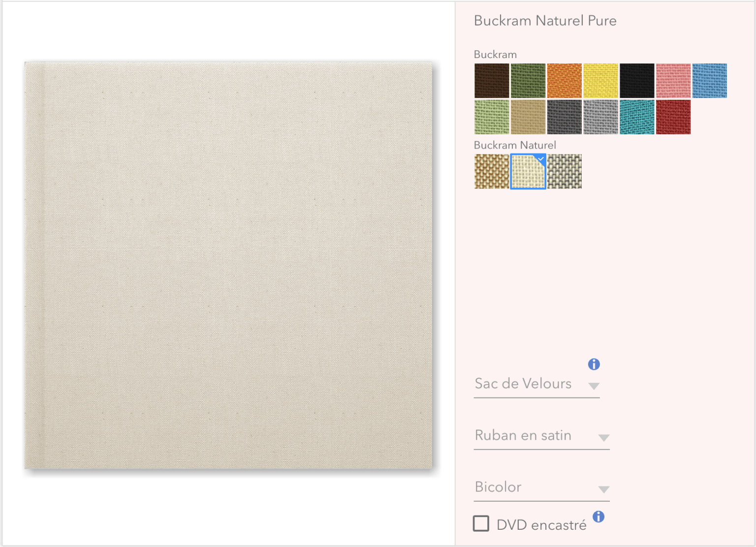This screenshot has width=756, height=547.
Task: Select the yellow Buckram swatch
Action: pos(601,81)
